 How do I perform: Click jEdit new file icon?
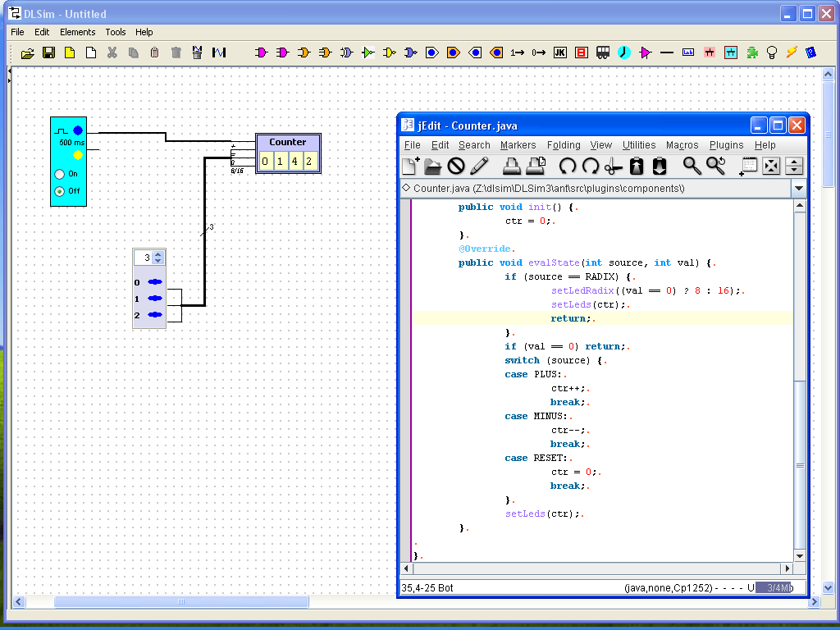[x=410, y=166]
